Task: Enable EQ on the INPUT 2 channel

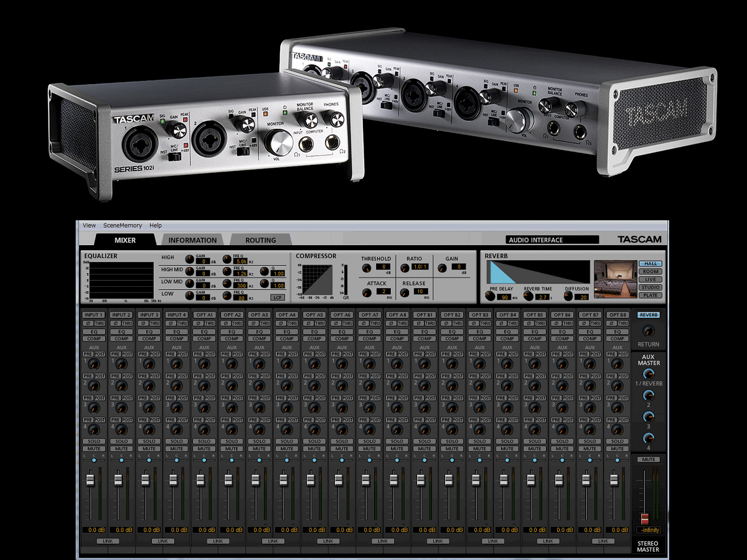Action: [x=123, y=332]
